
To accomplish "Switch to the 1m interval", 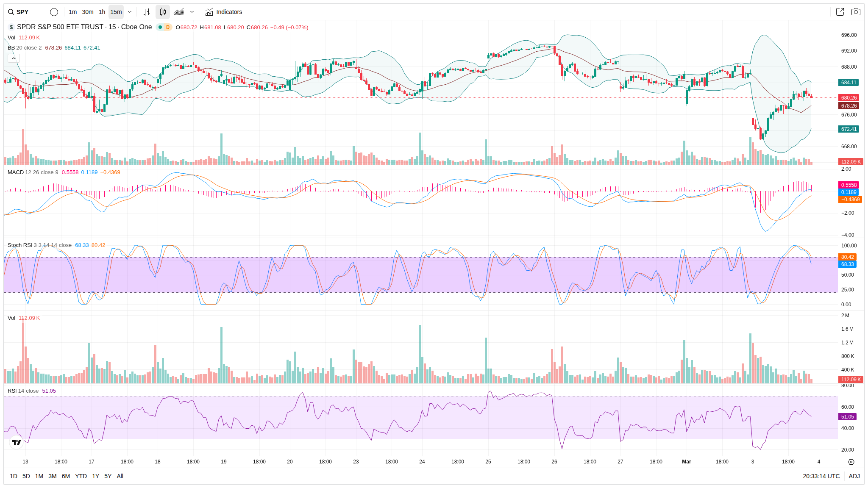I will 72,12.
